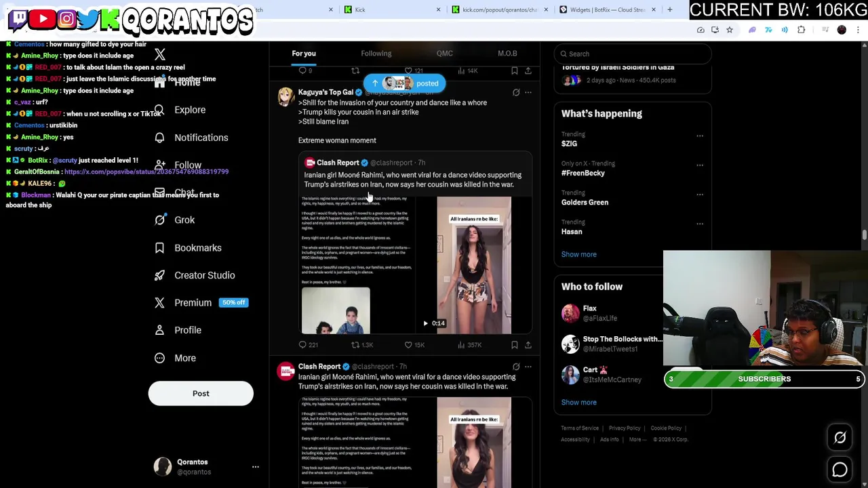Open options for Golders Green trend
Image resolution: width=868 pixels, height=488 pixels.
click(x=700, y=195)
